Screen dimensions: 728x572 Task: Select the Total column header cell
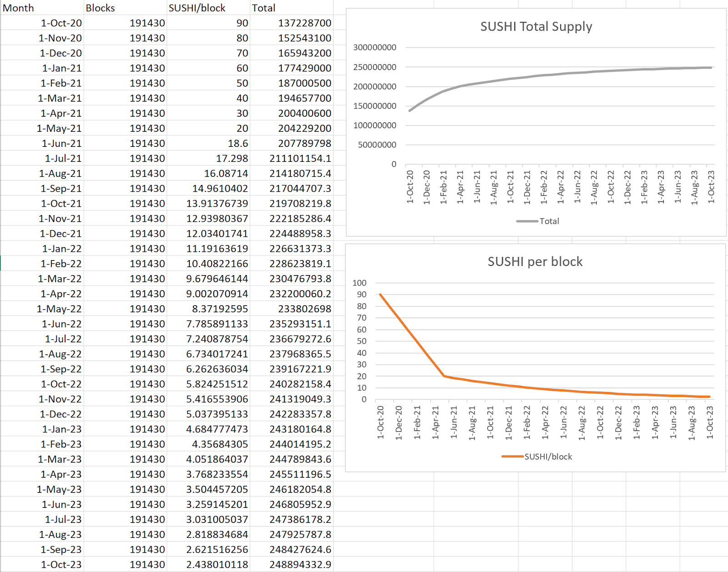291,8
